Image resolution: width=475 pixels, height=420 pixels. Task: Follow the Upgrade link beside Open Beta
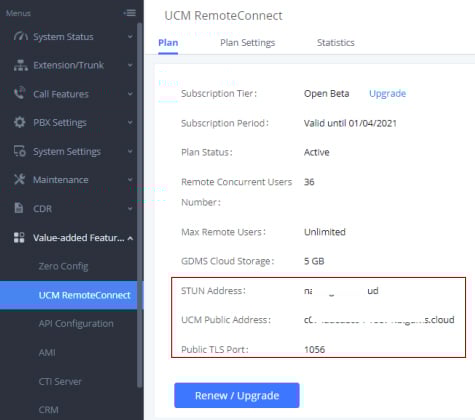pos(387,93)
